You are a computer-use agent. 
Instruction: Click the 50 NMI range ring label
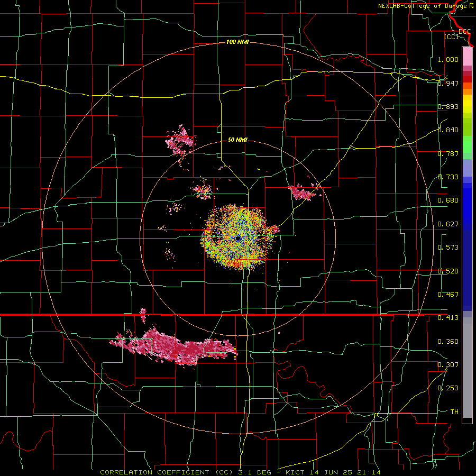tap(237, 140)
